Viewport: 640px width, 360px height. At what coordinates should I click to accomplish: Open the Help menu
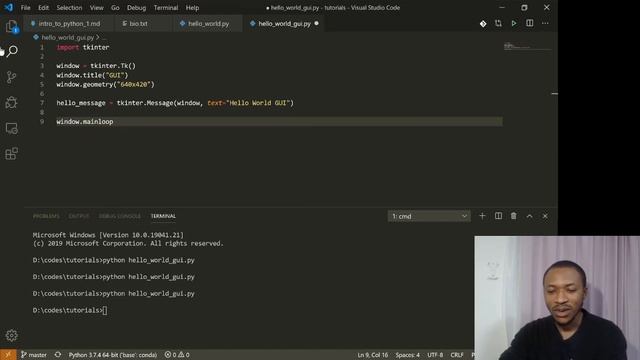(x=192, y=7)
